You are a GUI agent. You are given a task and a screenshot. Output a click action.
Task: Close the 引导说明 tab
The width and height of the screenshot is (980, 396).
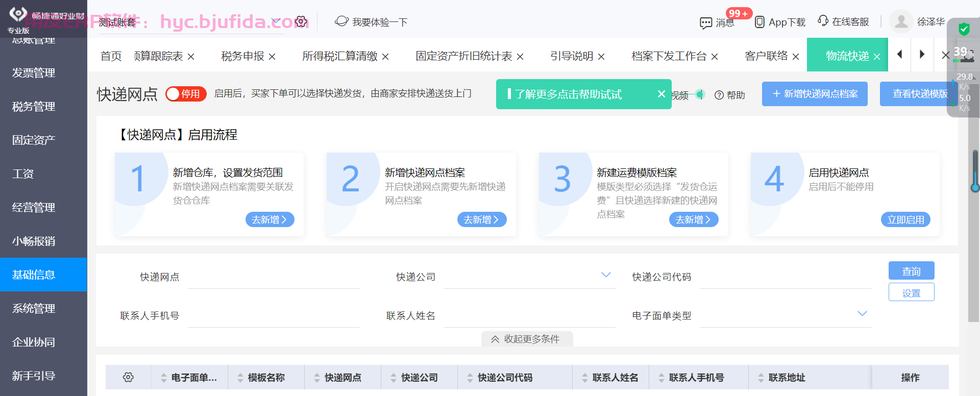601,57
